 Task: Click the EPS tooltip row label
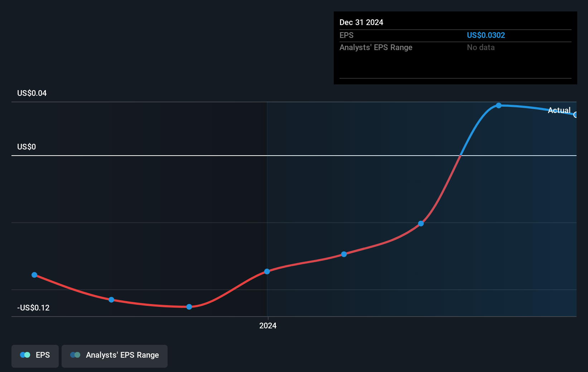coord(346,35)
